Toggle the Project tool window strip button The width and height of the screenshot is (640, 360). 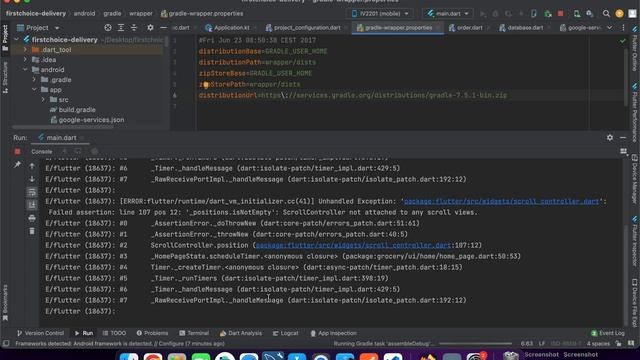tap(5, 38)
